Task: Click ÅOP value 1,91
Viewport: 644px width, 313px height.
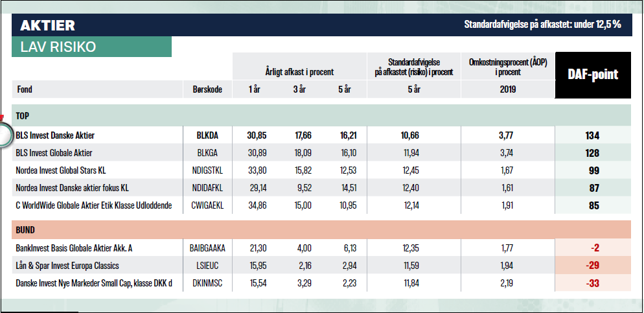Action: coord(507,205)
